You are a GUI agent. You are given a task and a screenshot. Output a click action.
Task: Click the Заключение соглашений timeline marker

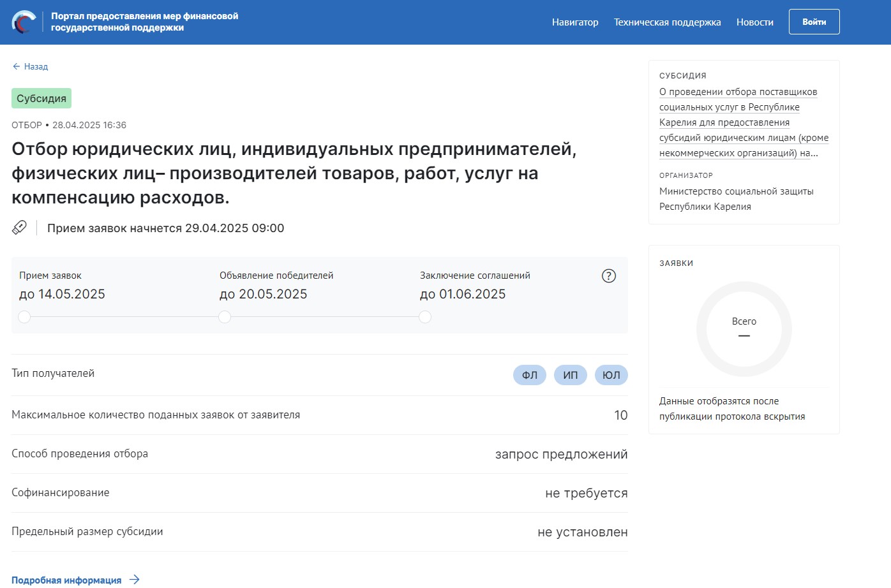[x=425, y=317]
